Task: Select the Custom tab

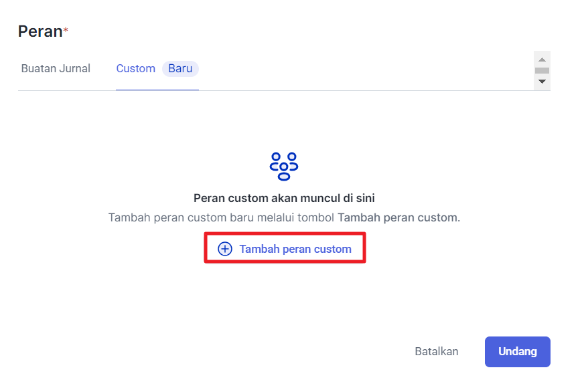Action: 135,68
